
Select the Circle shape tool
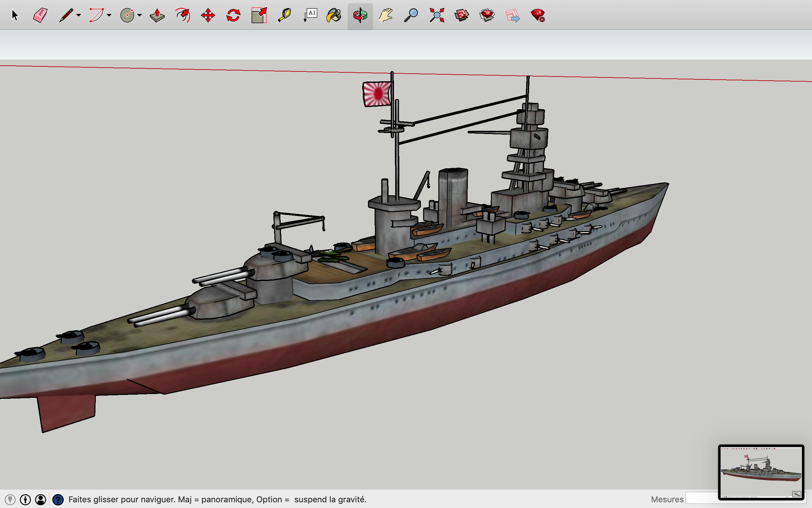127,15
